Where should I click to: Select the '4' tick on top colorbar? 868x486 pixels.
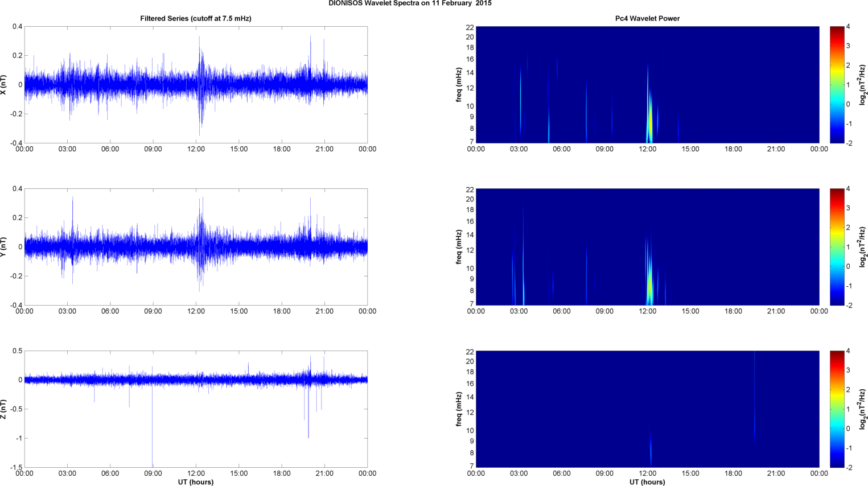848,27
